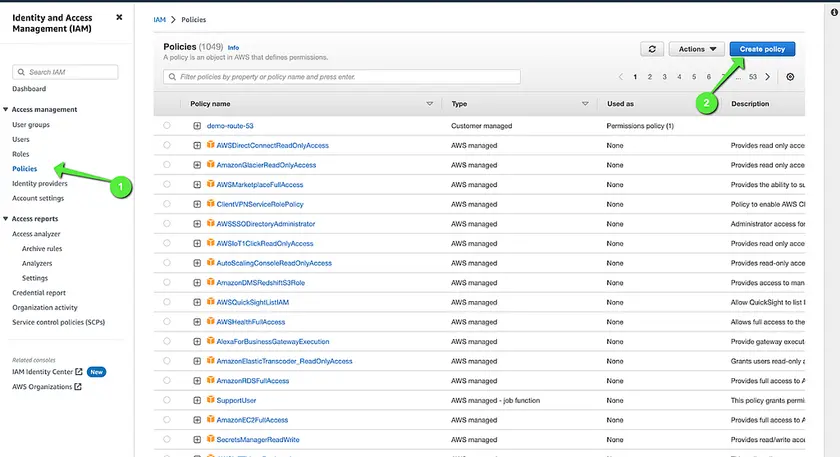This screenshot has width=840, height=457.
Task: Select the AlexaForBusinessGatewayExecution radio button
Action: pos(167,341)
